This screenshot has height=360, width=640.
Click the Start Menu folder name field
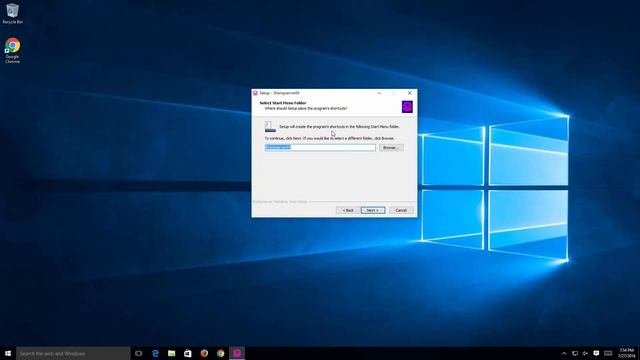(x=320, y=148)
